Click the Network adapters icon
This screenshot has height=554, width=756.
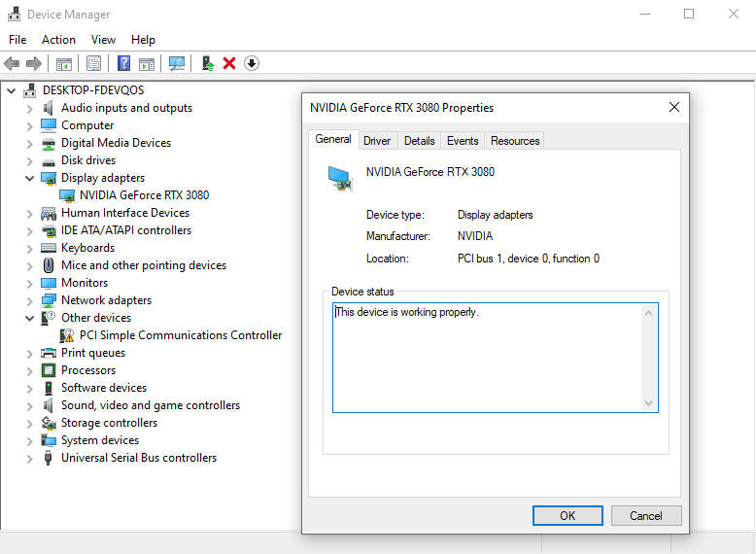point(49,300)
